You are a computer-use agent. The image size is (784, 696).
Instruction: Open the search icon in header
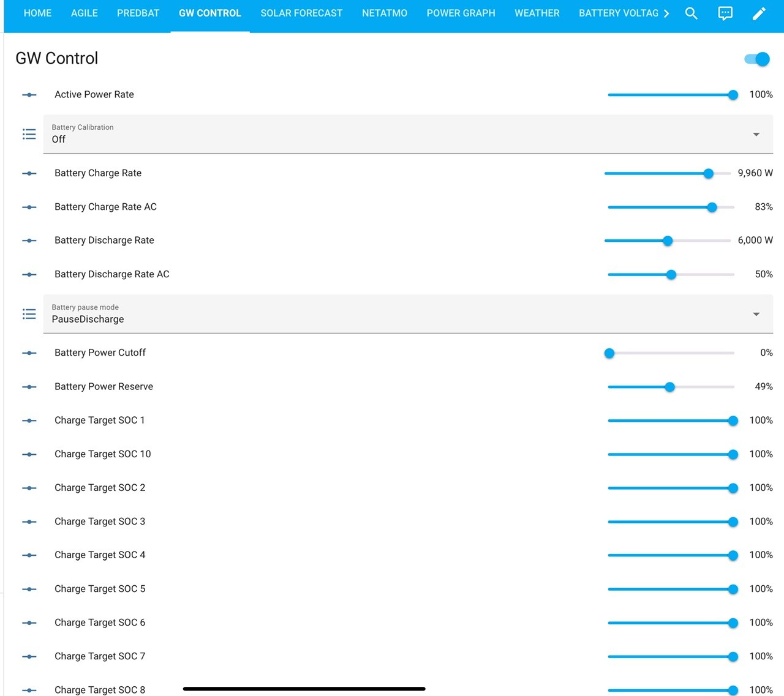(x=691, y=13)
